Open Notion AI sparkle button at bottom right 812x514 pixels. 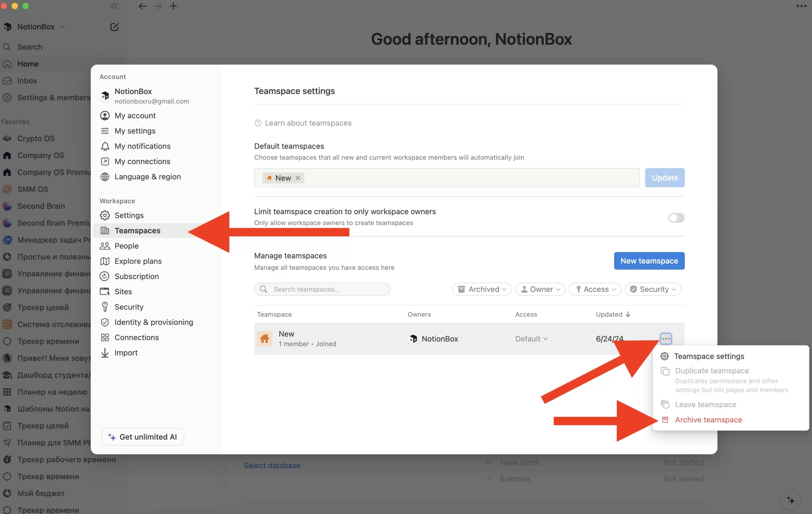[790, 499]
